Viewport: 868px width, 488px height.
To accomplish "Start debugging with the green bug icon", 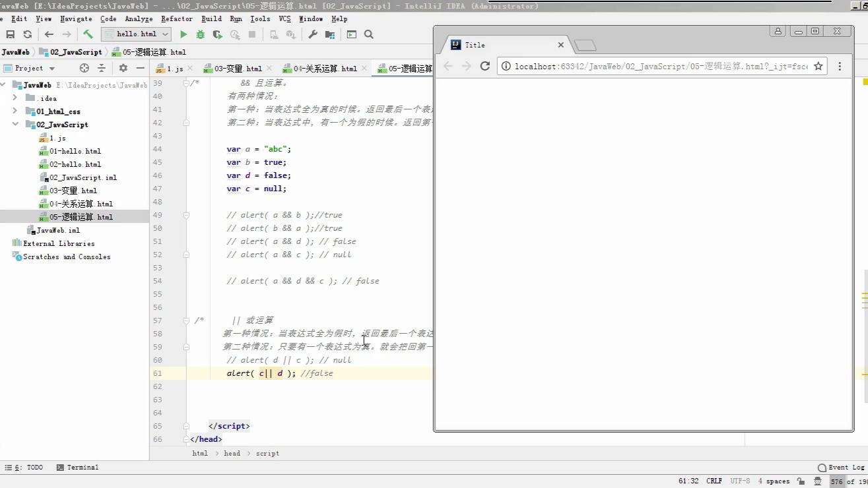I will 201,34.
